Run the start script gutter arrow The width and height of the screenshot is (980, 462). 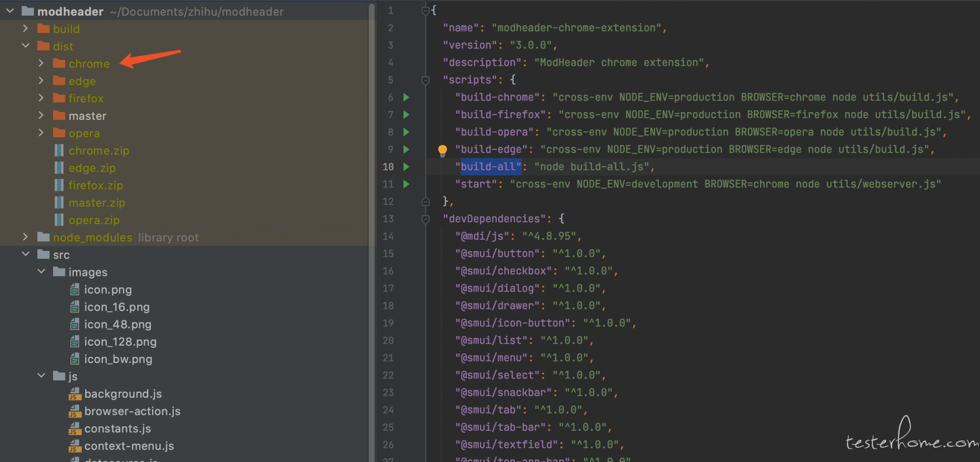coord(406,184)
